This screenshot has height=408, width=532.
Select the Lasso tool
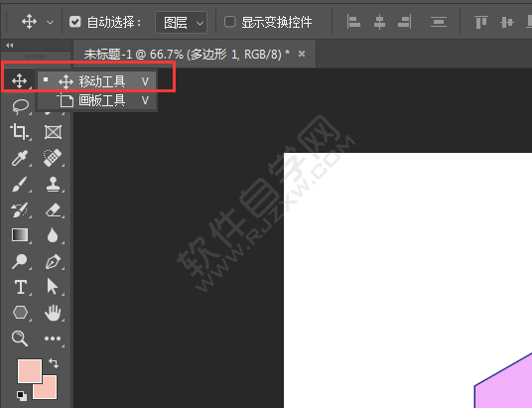21,106
